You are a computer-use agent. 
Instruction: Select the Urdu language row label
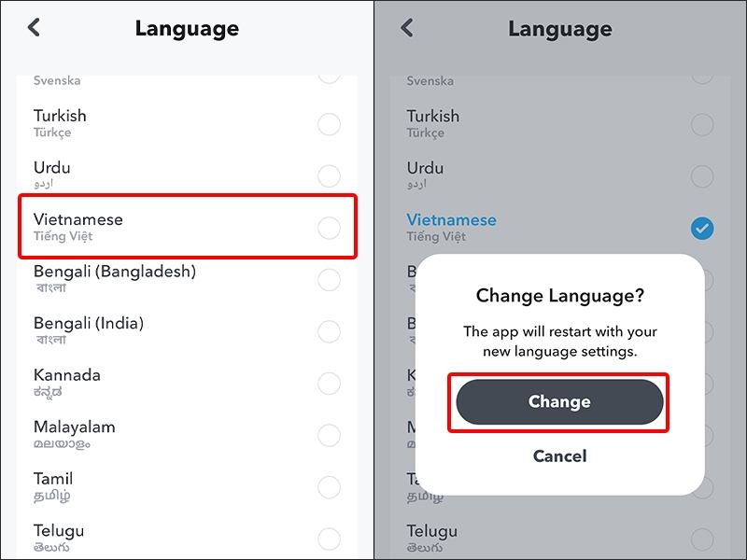point(51,168)
